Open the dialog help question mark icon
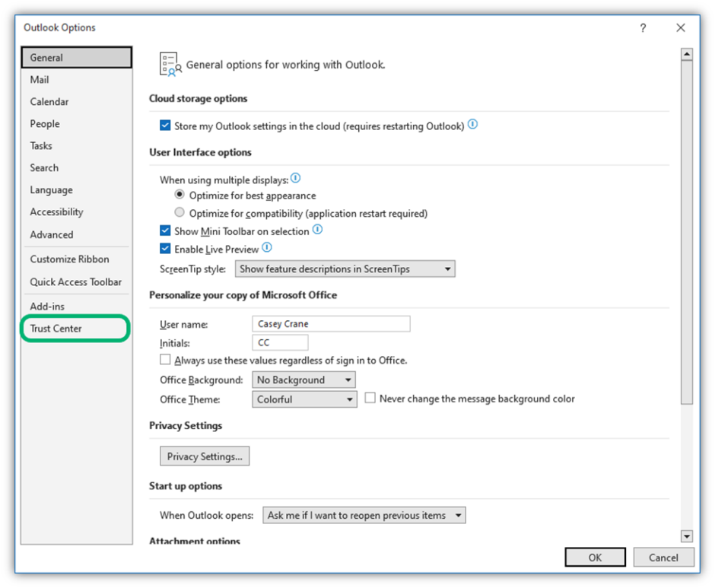Image resolution: width=715 pixels, height=588 pixels. (643, 27)
